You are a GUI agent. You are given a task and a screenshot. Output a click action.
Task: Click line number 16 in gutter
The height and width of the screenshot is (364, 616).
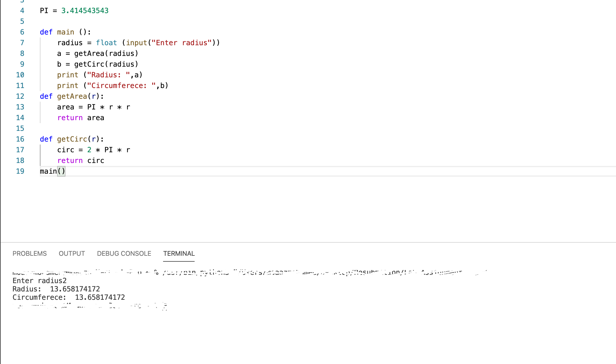point(20,139)
